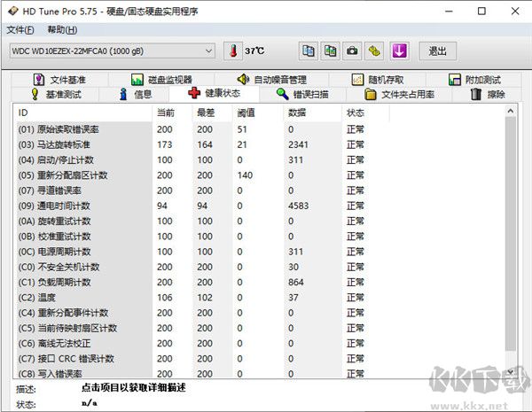Minimize the HD Tune Pro window
Screen dimensions: 532x412
point(450,12)
